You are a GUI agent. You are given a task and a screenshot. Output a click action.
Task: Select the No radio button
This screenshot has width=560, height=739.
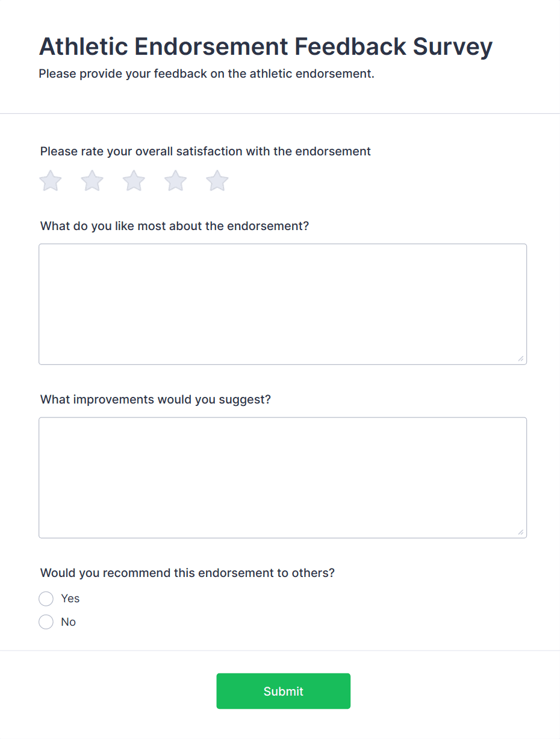tap(46, 622)
